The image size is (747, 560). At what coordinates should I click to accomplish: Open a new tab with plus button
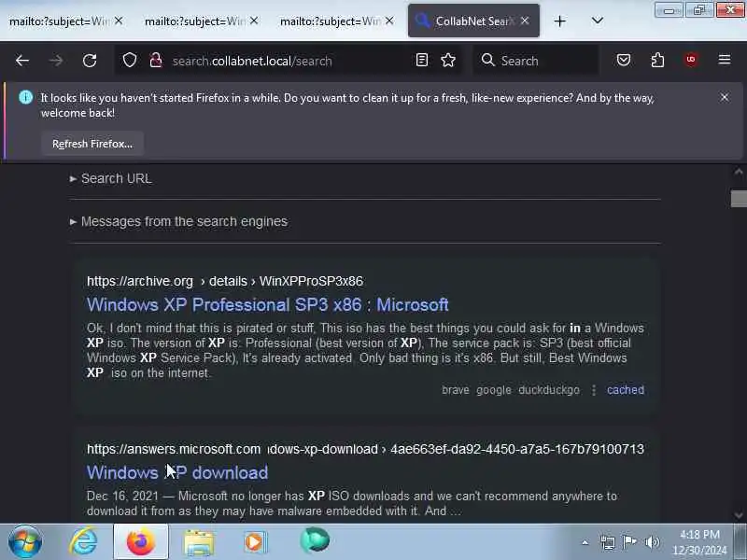coord(559,21)
